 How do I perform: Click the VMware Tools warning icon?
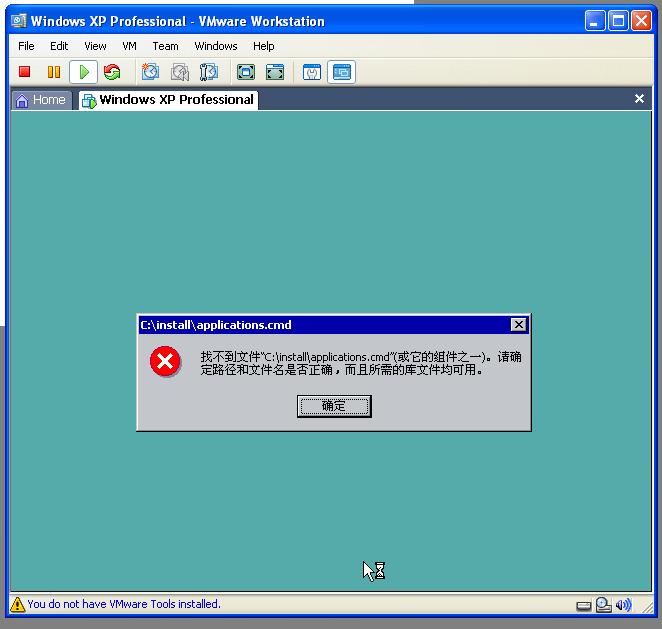click(17, 604)
